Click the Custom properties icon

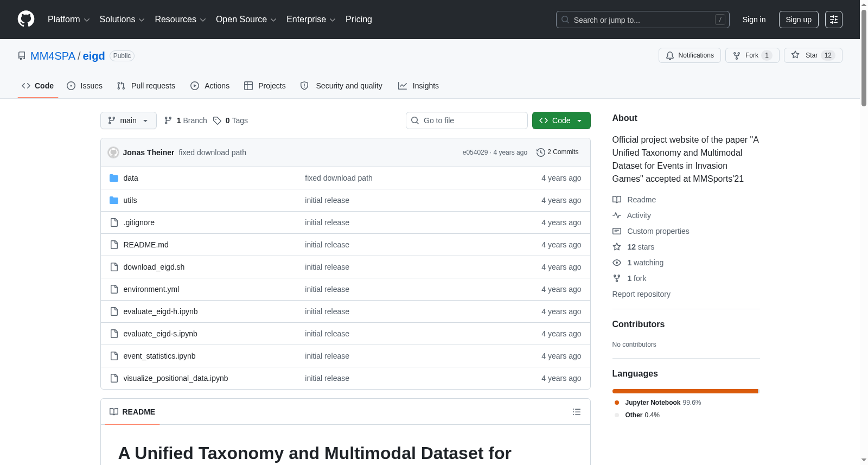coord(617,231)
